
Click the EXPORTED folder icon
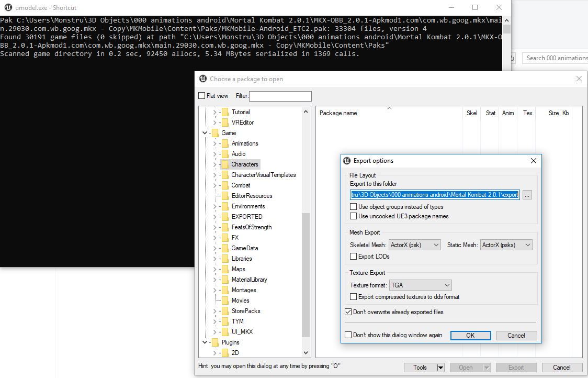click(x=225, y=217)
